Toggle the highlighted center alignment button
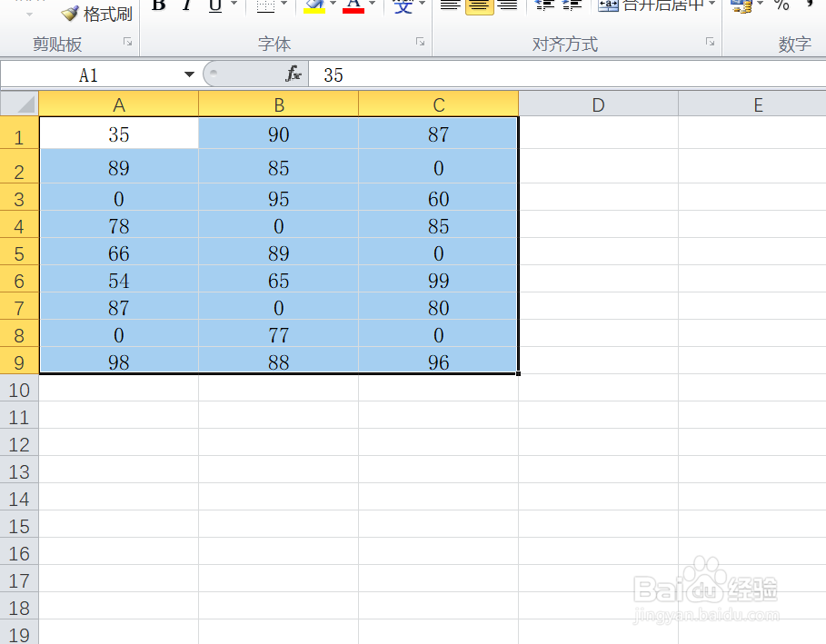The image size is (826, 644). [x=480, y=5]
